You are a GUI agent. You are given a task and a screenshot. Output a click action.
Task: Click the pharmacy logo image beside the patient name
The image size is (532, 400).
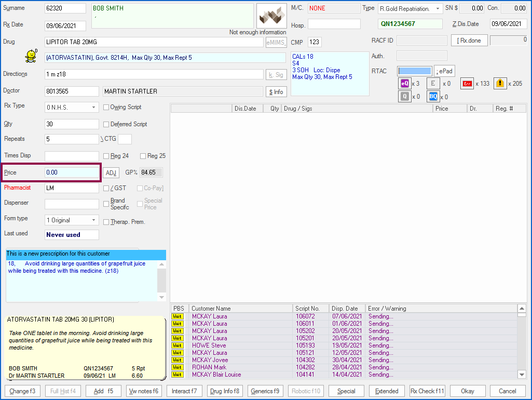point(272,16)
